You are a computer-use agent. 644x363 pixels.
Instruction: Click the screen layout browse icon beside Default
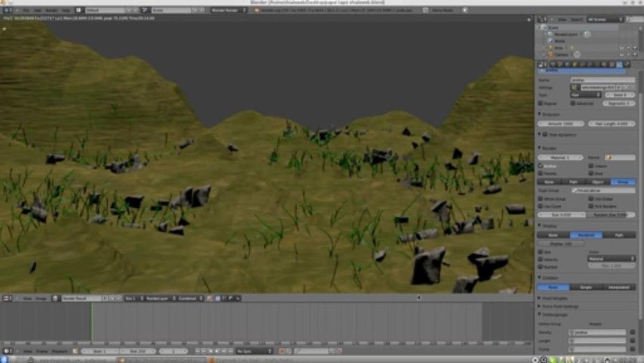coord(80,10)
